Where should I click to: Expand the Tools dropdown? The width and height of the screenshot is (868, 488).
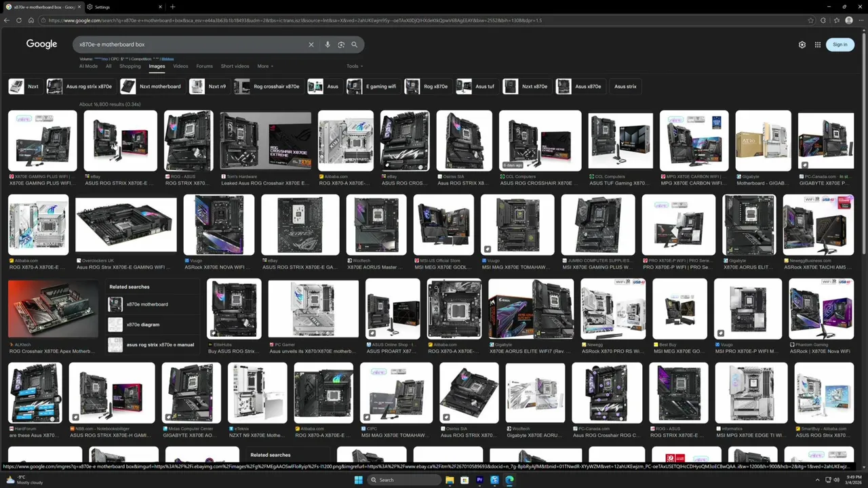point(355,66)
